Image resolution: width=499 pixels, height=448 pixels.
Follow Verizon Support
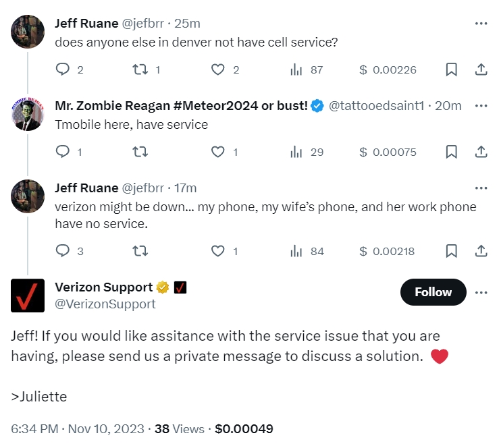[433, 292]
